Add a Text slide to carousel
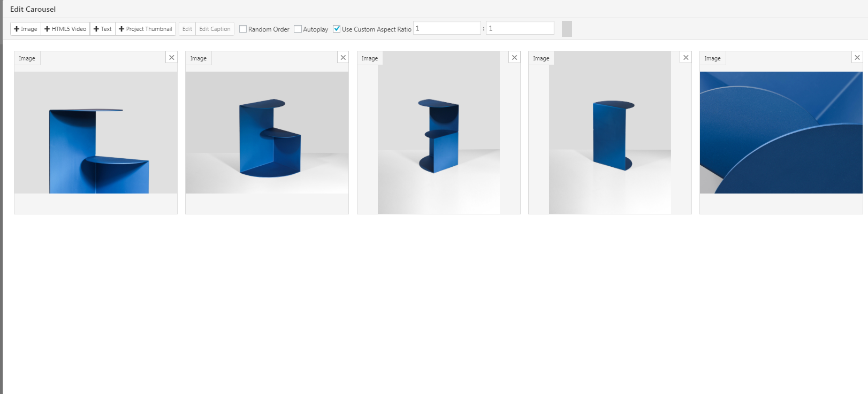The image size is (868, 394). (x=103, y=29)
